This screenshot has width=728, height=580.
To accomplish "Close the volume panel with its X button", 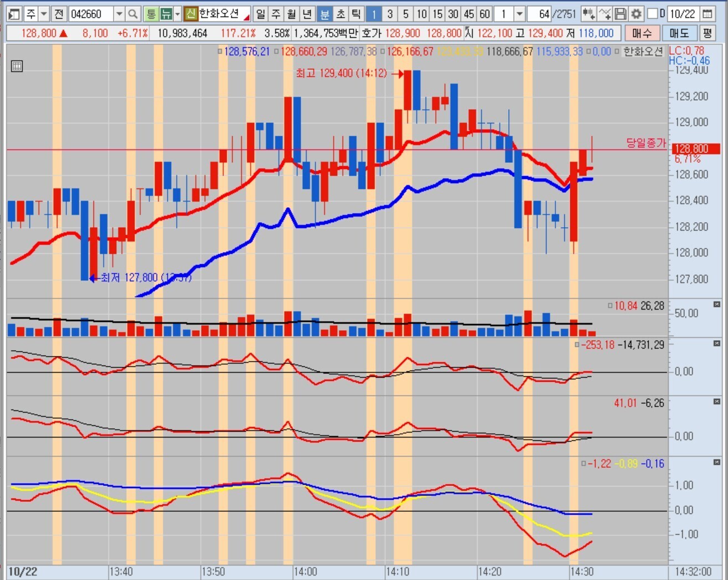I will 717,305.
